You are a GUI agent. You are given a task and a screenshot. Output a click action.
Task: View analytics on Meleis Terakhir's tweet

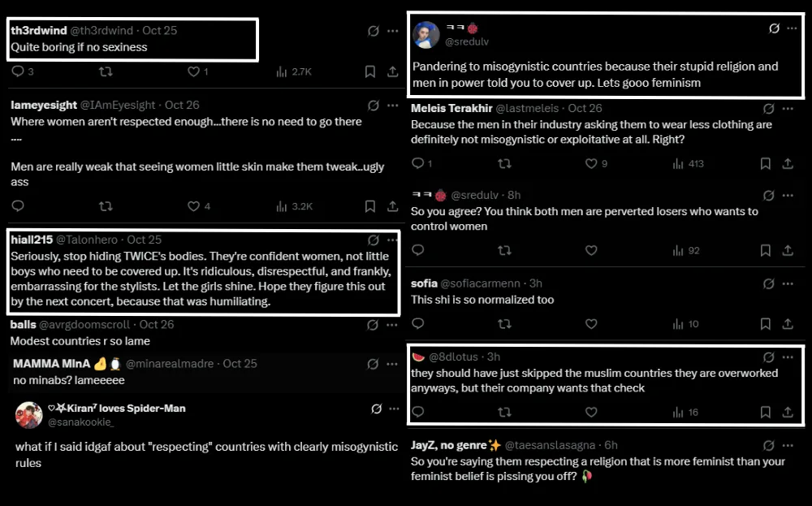tap(676, 163)
